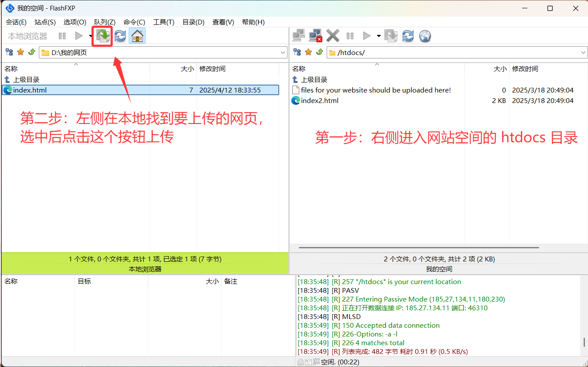The height and width of the screenshot is (367, 588).
Task: Click the remote pane abort X icon
Action: (333, 36)
